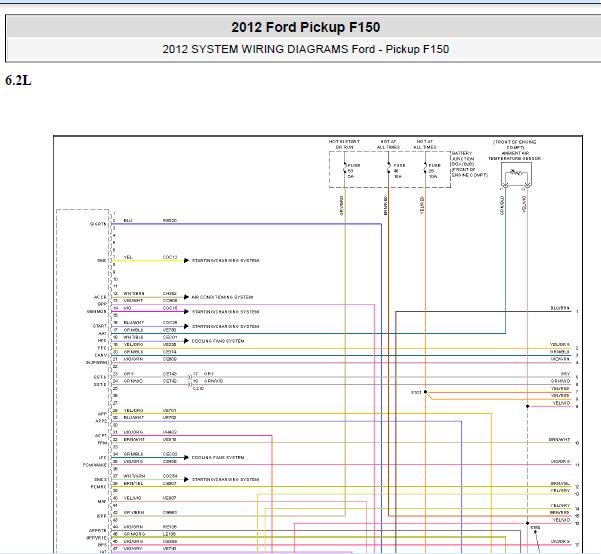Click the '2012 Ford Pickup F150' title

pos(305,27)
